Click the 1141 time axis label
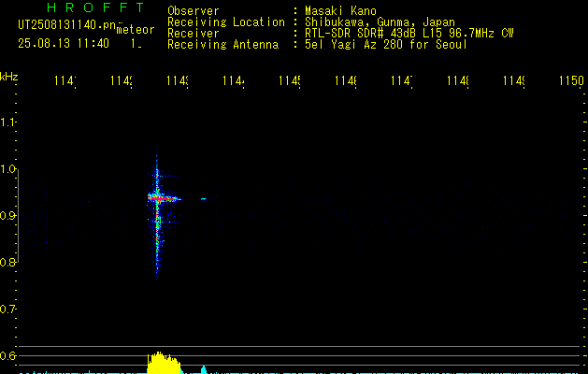588x374 pixels. [65, 80]
